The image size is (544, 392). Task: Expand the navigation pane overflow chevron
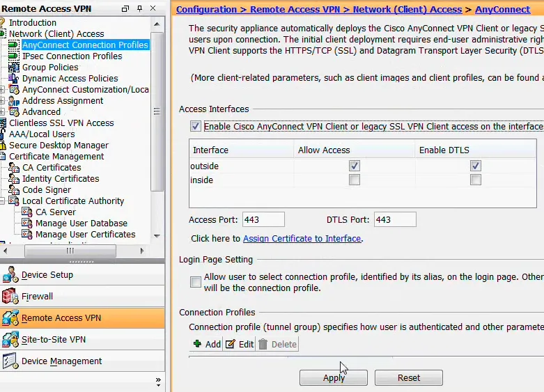tap(157, 381)
